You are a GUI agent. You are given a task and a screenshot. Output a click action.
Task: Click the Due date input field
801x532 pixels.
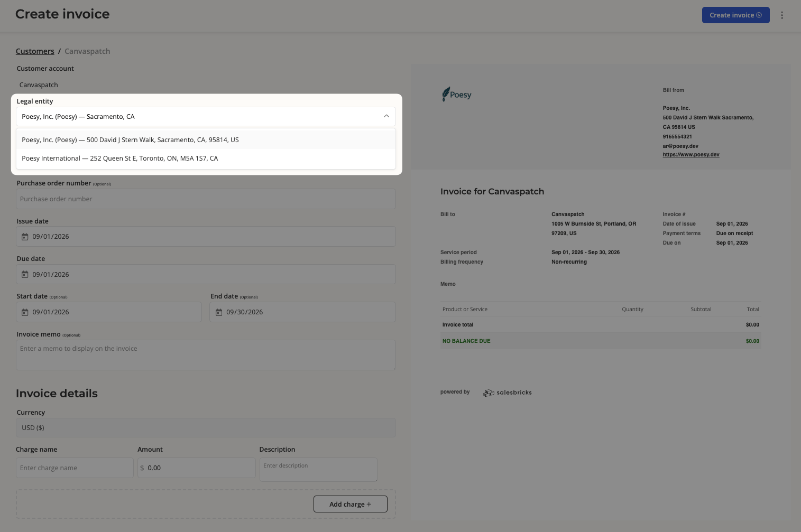(206, 275)
